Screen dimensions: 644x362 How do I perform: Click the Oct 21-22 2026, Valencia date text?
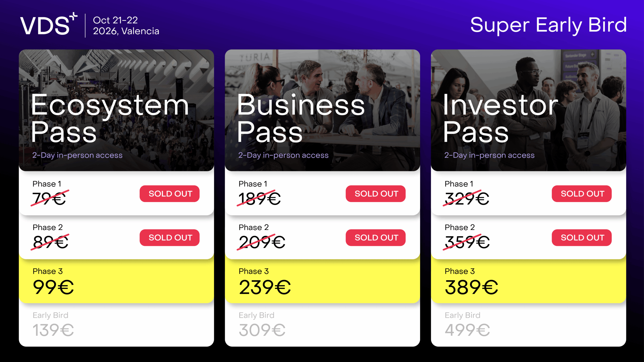point(126,26)
